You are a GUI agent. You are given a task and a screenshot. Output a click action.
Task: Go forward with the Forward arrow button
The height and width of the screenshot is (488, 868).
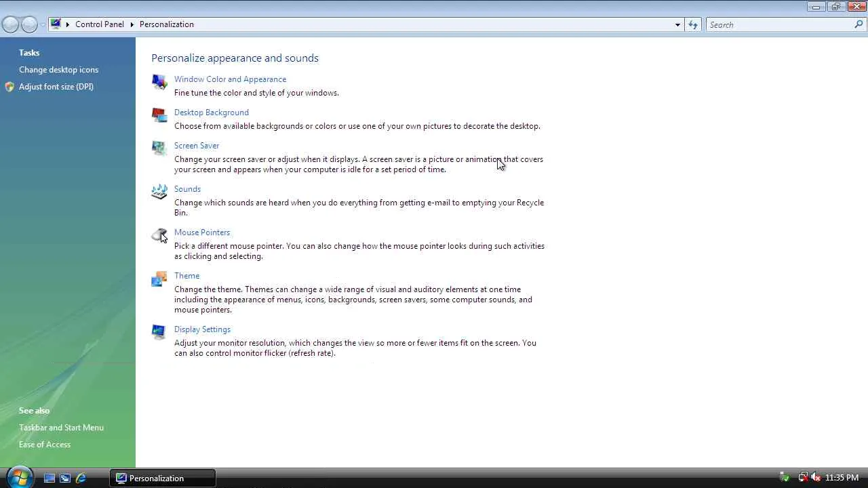29,24
